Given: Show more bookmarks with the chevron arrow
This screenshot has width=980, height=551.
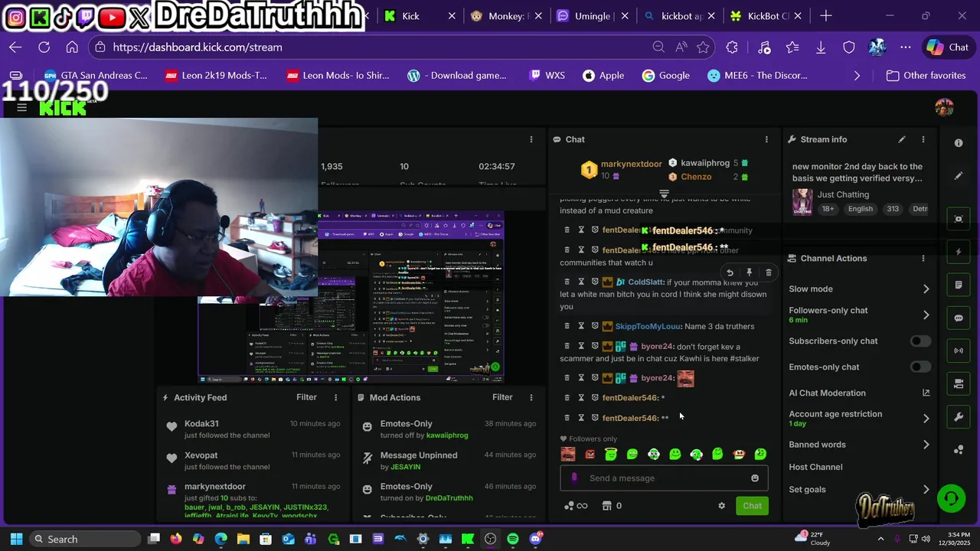Looking at the screenshot, I should (857, 76).
